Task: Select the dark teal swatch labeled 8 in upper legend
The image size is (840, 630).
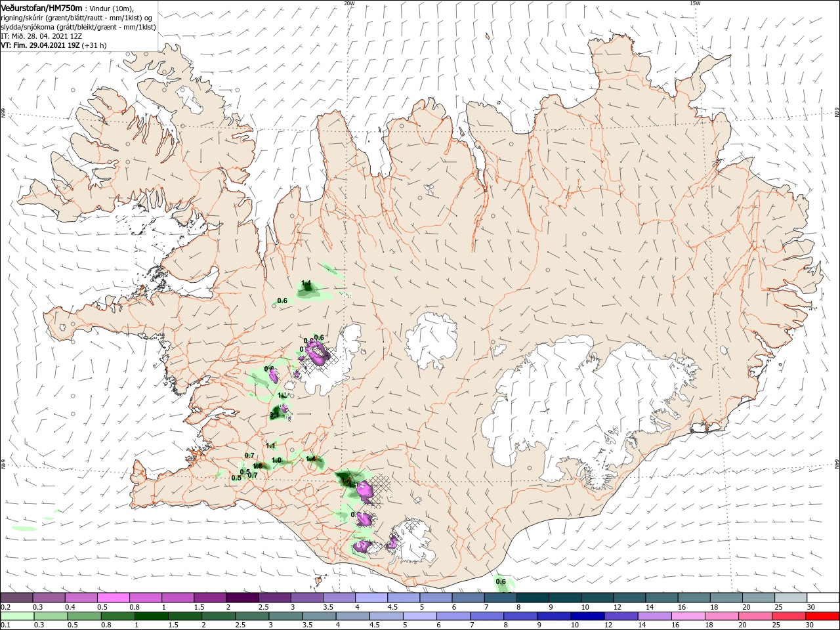Action: [x=532, y=597]
